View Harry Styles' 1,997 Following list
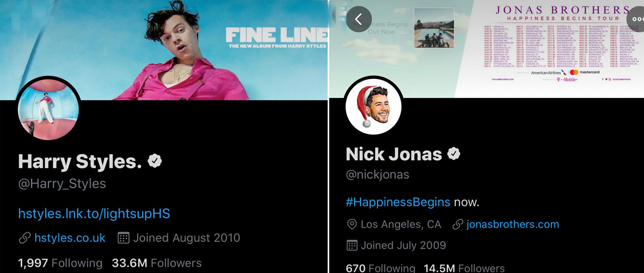Screen dimensions: 644x273 60,263
